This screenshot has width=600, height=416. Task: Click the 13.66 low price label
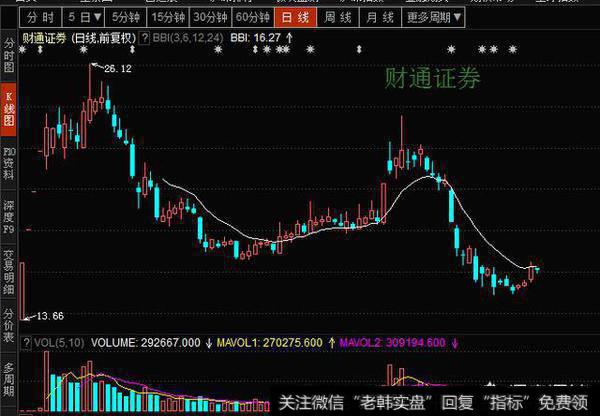pos(50,316)
